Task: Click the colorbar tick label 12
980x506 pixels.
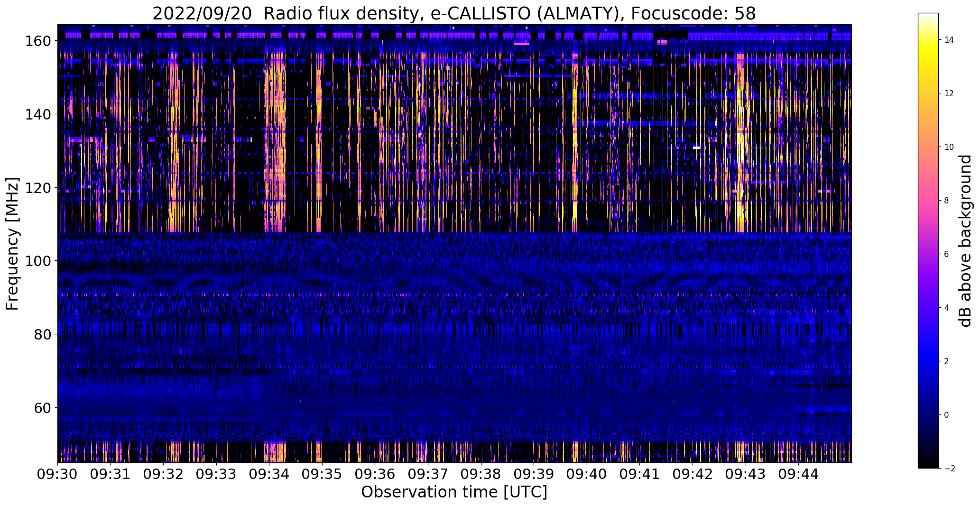Action: (949, 93)
